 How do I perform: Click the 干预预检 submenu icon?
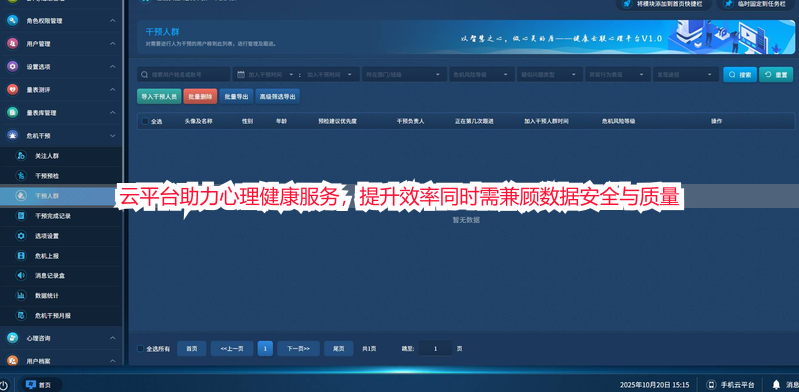(21, 176)
